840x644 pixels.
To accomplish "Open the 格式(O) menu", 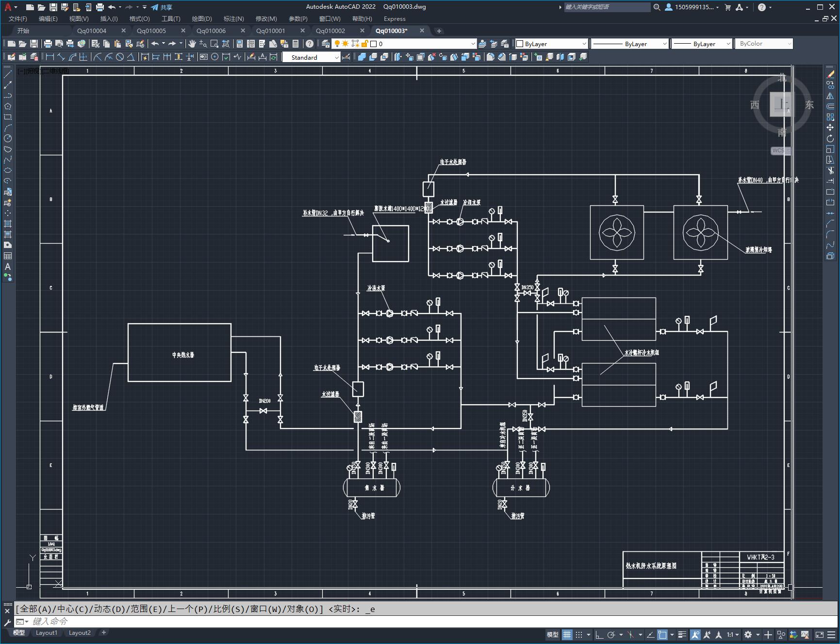I will pos(139,19).
